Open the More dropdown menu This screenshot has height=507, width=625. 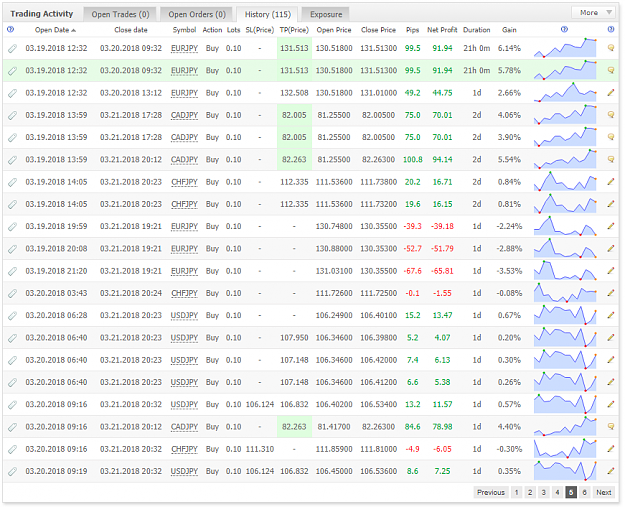tap(595, 12)
